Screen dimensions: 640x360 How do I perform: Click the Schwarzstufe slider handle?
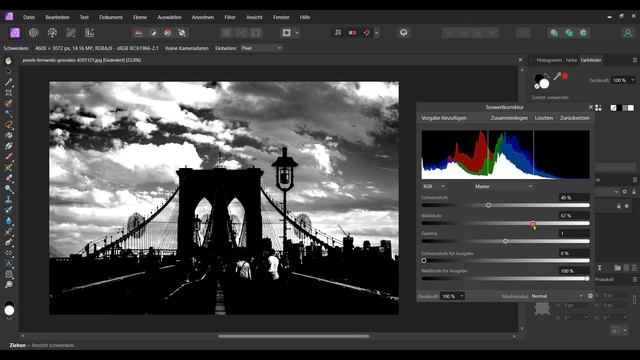(x=489, y=205)
